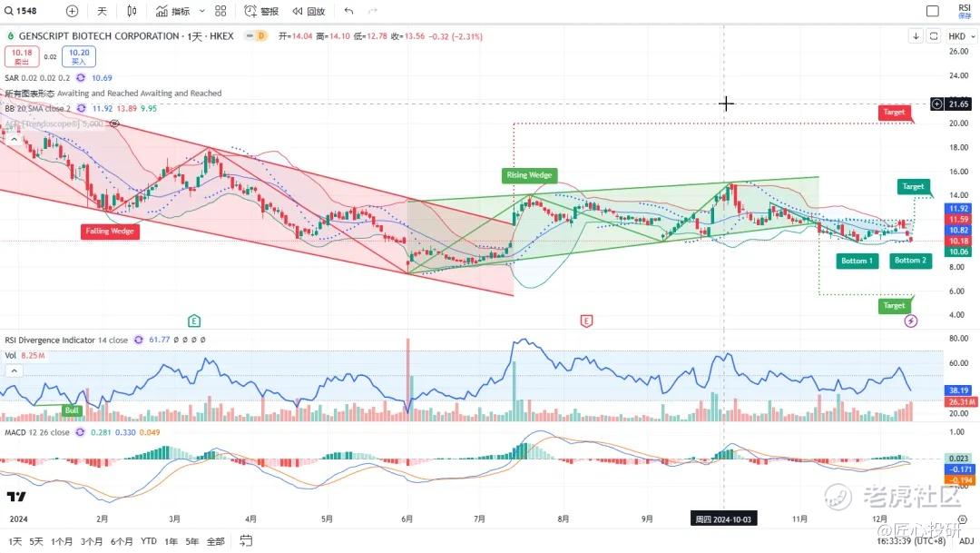980x553 pixels.
Task: Undo the last chart action
Action: 348,11
